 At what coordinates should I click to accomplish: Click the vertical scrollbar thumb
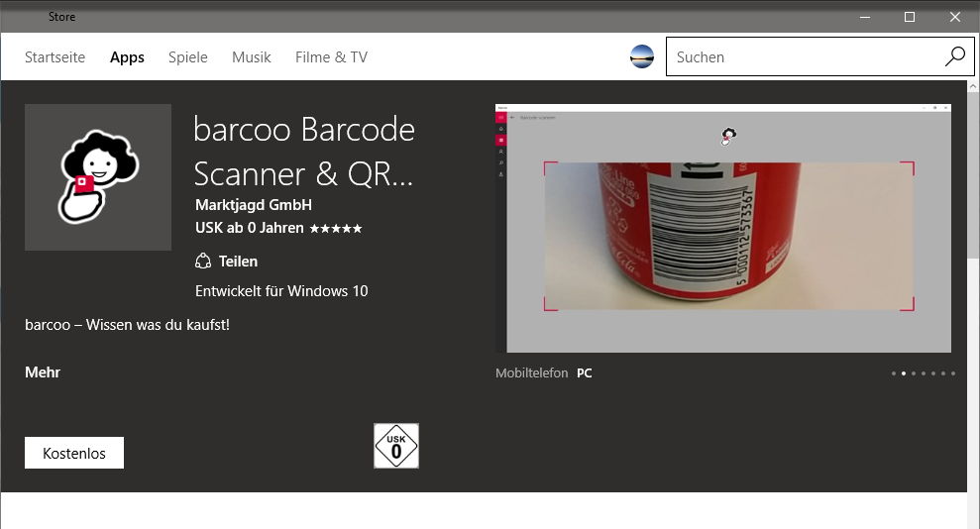point(973,175)
